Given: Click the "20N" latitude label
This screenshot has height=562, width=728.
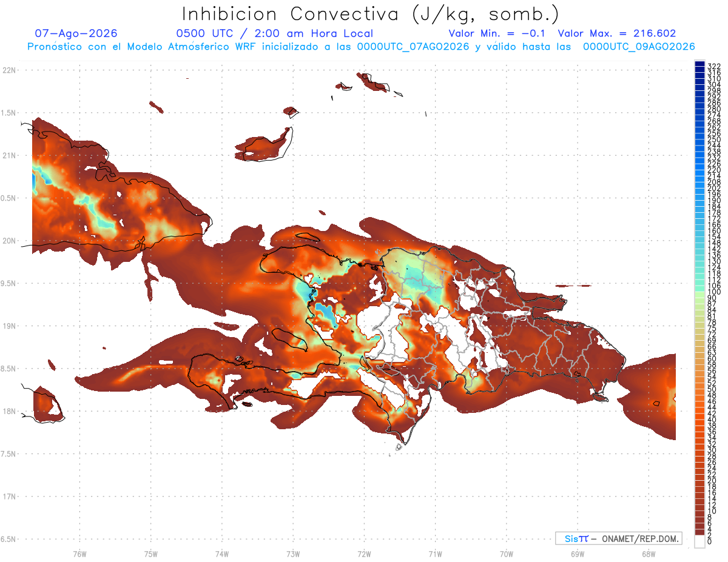Looking at the screenshot, I should [x=9, y=241].
